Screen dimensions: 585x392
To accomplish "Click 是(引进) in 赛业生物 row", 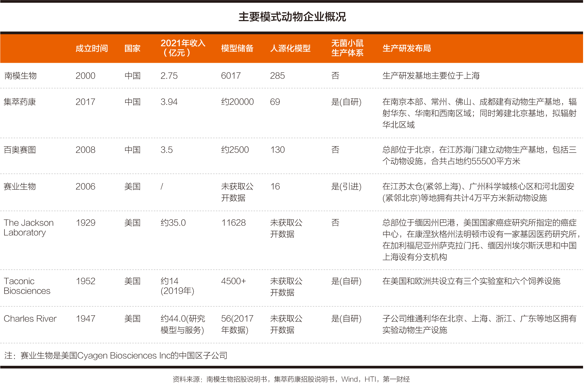I will 346,186.
